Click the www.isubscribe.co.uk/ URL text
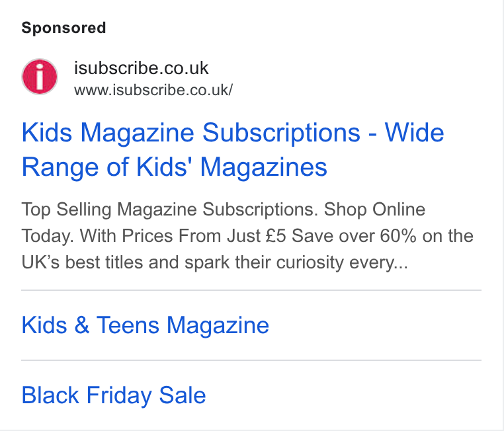Viewport: 504px width, 431px height. tap(153, 90)
